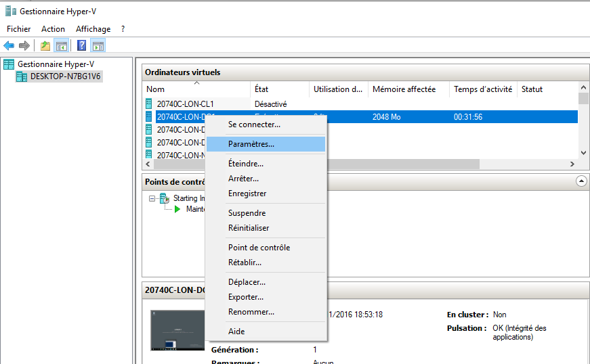Choose Enregistrer in context menu
Viewport: 590px width, 364px height.
coord(266,194)
